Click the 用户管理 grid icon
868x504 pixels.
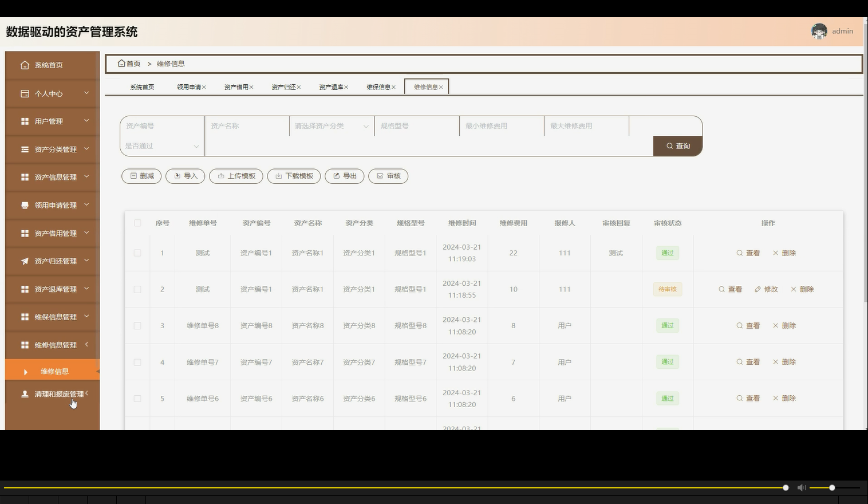click(25, 121)
